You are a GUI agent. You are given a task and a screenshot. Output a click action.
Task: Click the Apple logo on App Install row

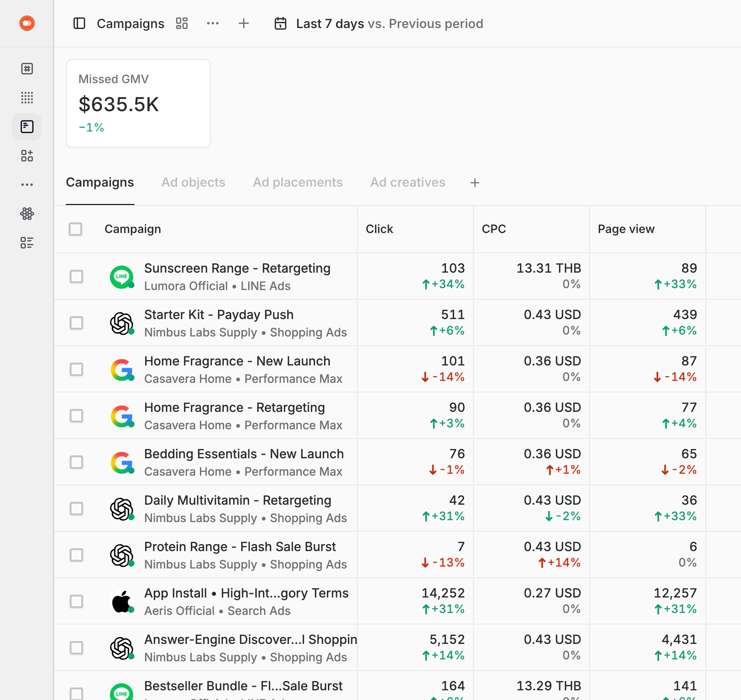tap(122, 601)
